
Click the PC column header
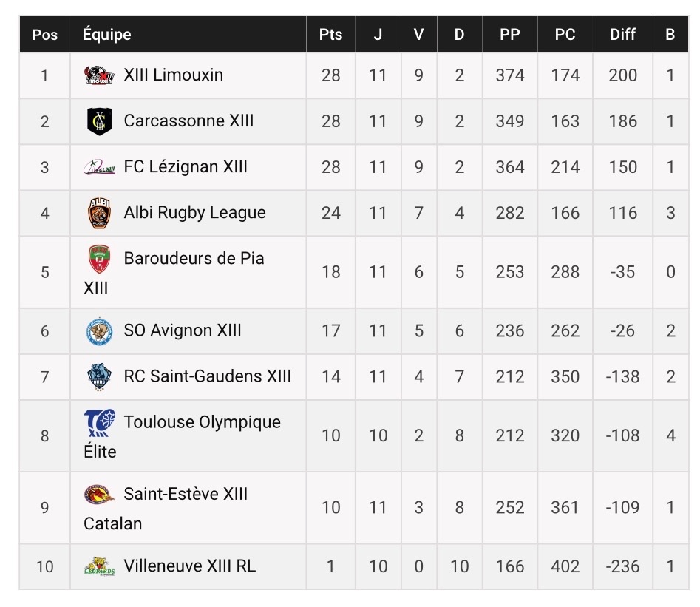[565, 35]
